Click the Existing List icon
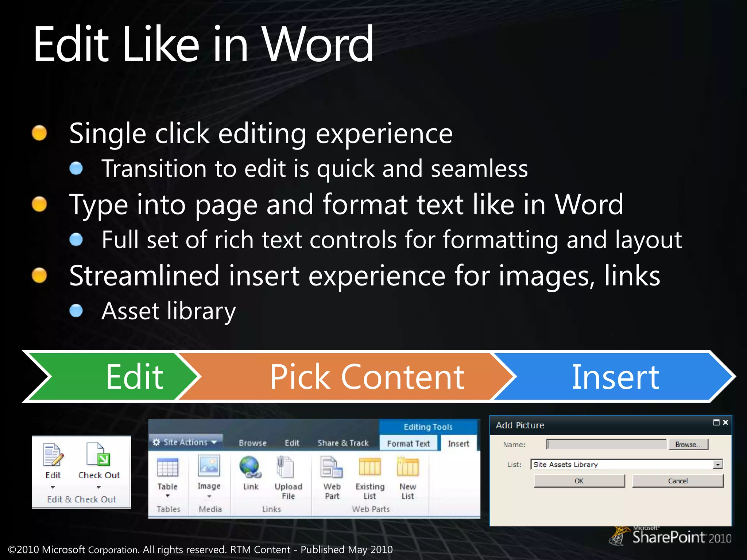 click(x=370, y=467)
